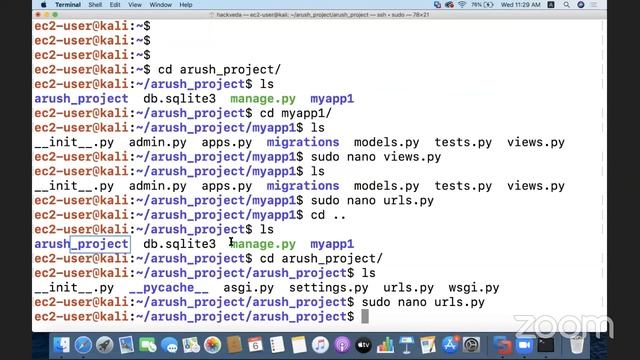Open the View menu
The image size is (640, 360).
point(135,4)
